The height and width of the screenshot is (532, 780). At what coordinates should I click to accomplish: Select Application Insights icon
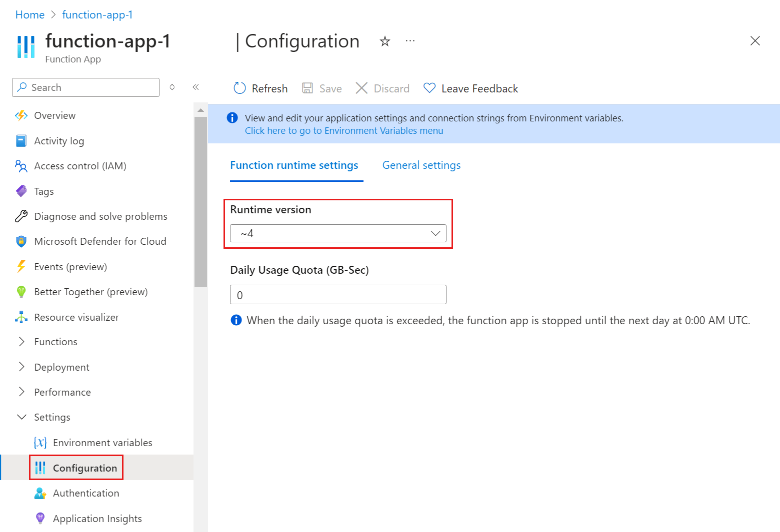click(40, 518)
